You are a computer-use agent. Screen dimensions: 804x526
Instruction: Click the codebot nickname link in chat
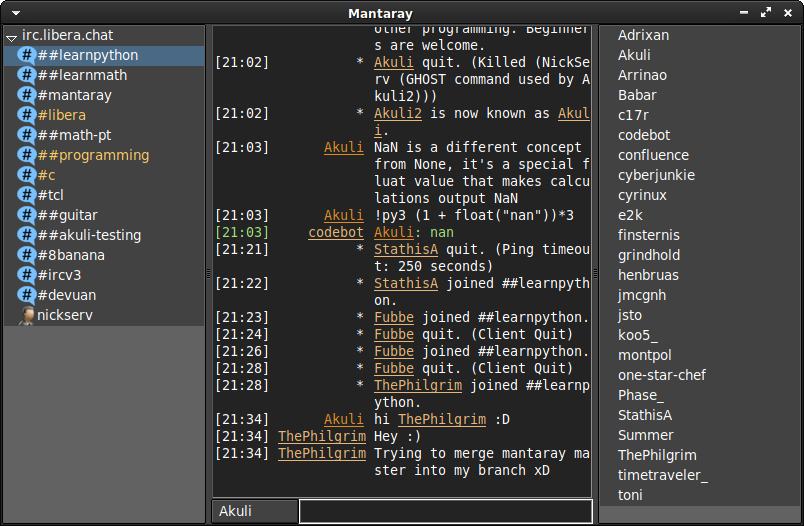tap(336, 232)
